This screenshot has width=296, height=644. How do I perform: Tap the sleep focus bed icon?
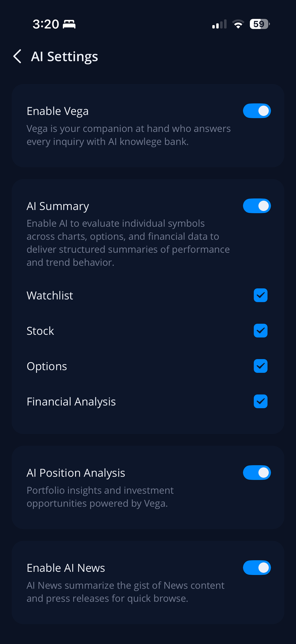coord(69,24)
